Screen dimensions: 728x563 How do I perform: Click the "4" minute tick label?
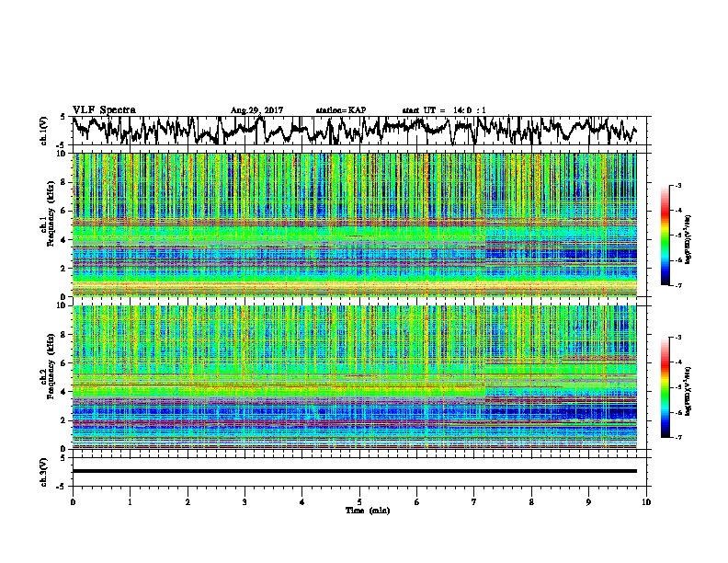pyautogui.click(x=302, y=502)
